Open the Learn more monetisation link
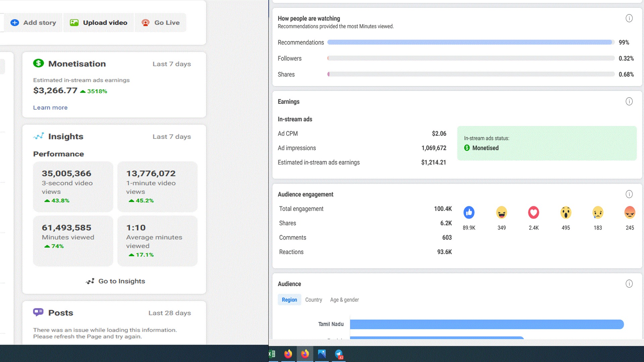 tap(50, 108)
